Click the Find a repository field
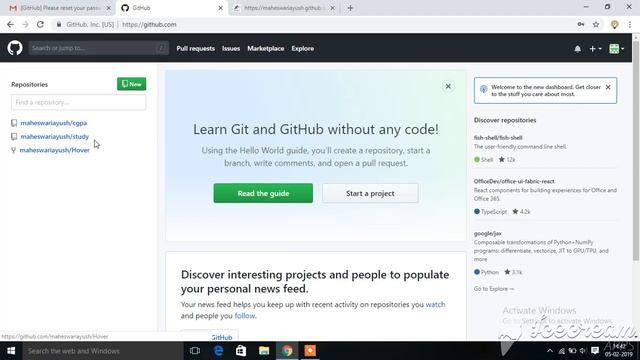640x360 pixels. [x=78, y=102]
